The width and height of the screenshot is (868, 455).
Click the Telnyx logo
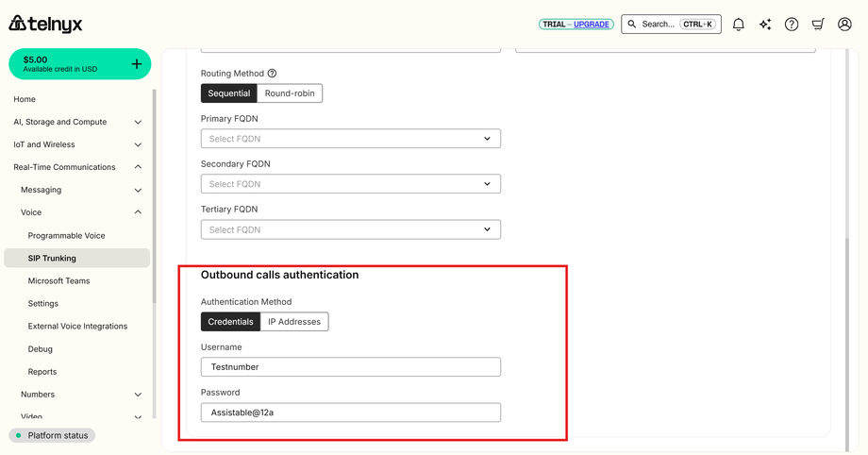coord(45,24)
